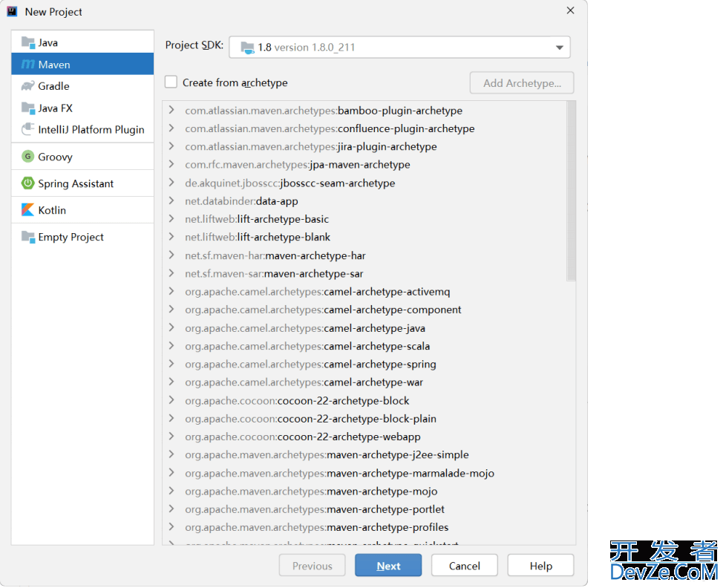Image resolution: width=726 pixels, height=588 pixels.
Task: Expand jbosscc-seam-archetype node
Action: (x=171, y=183)
